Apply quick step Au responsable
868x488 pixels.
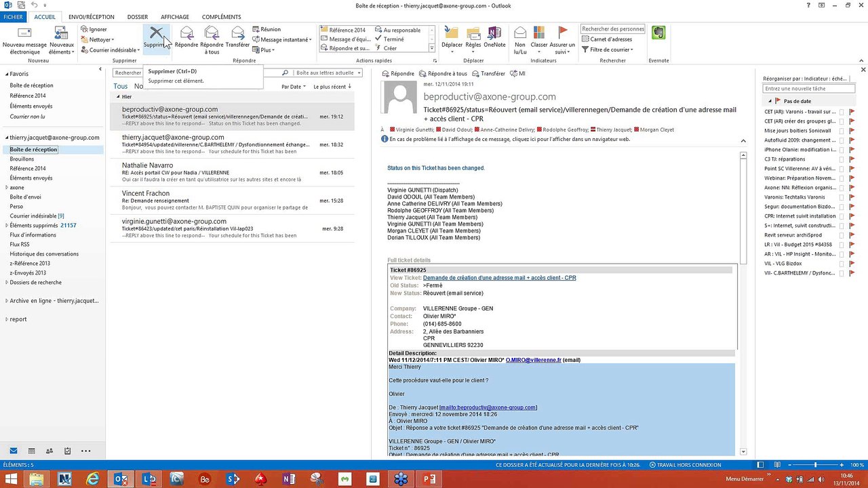[x=398, y=30]
